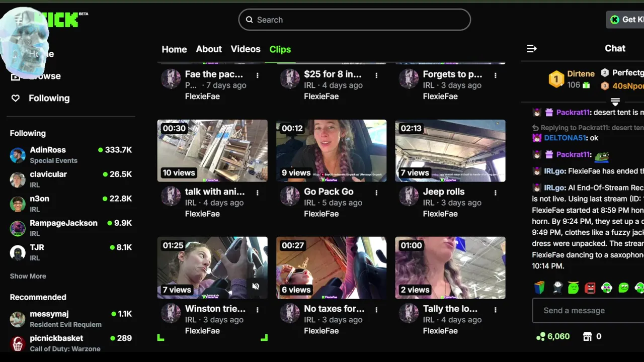The height and width of the screenshot is (362, 644).
Task: Open options menu for "talk with ani..." clip
Action: pos(257,193)
